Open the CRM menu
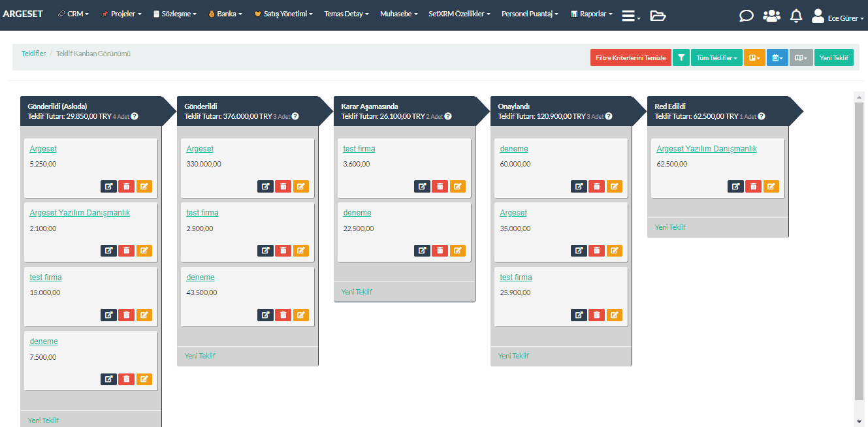Image resolution: width=868 pixels, height=427 pixels. point(73,14)
